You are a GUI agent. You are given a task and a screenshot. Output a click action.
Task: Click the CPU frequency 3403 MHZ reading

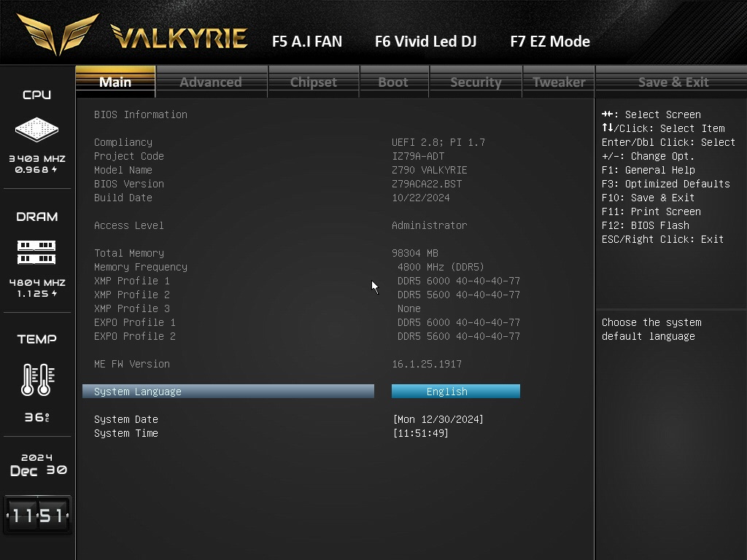click(37, 158)
